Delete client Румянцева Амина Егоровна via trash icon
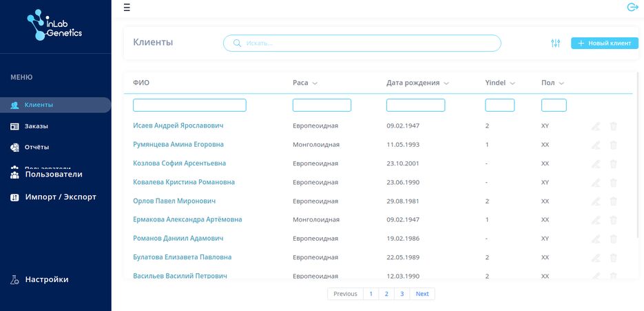644x311 pixels. tap(614, 145)
